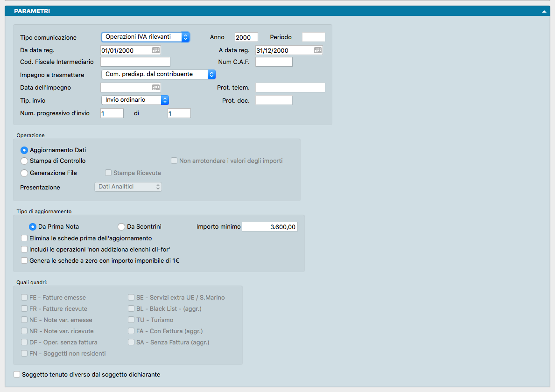Click into the Periodo field
Image resolution: width=555 pixels, height=392 pixels.
[313, 37]
